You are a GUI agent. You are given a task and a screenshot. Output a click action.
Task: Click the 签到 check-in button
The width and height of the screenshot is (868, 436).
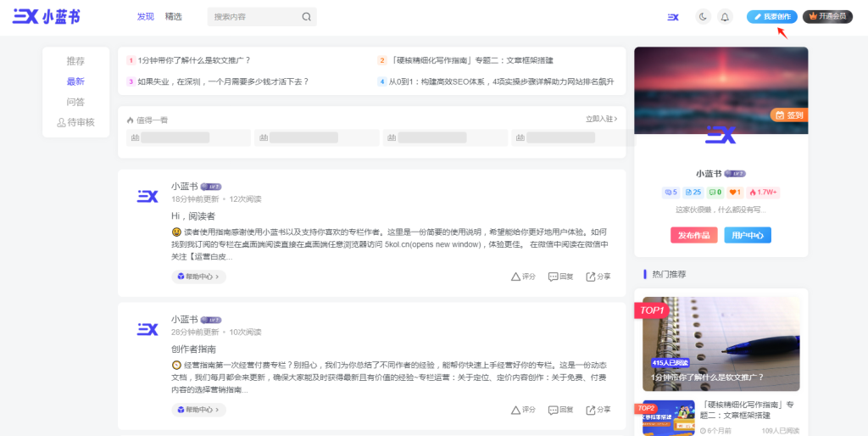coord(789,115)
